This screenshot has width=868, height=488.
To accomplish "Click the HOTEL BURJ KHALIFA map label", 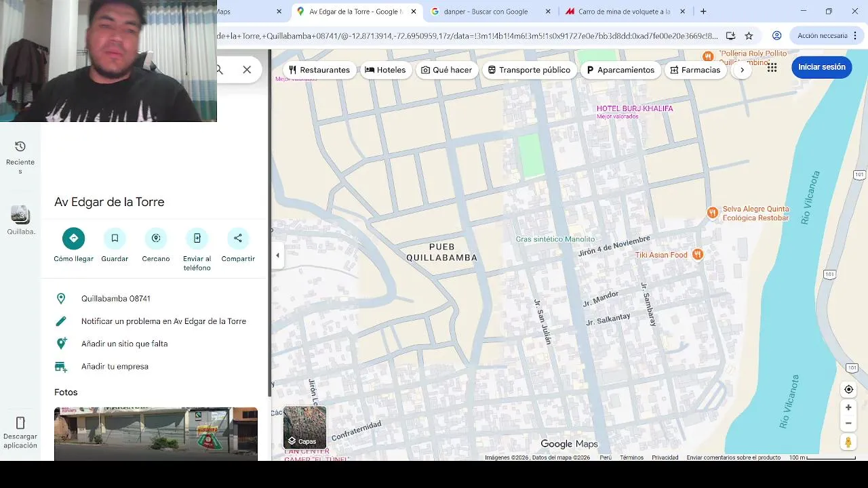I will pos(635,108).
